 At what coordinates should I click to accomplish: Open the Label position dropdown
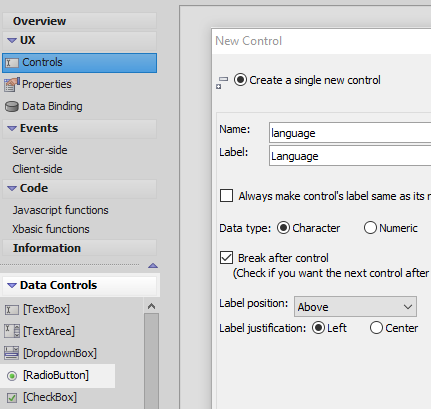355,307
